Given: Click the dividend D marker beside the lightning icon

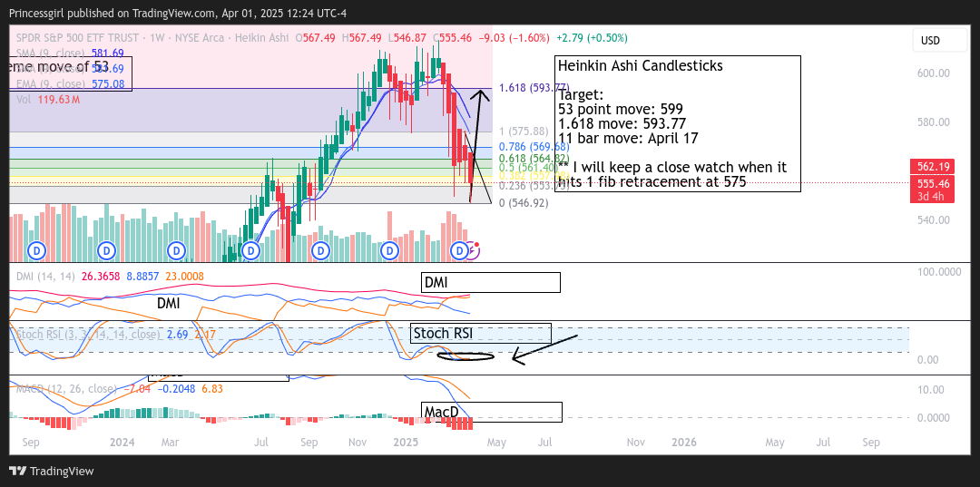Looking at the screenshot, I should [x=460, y=251].
